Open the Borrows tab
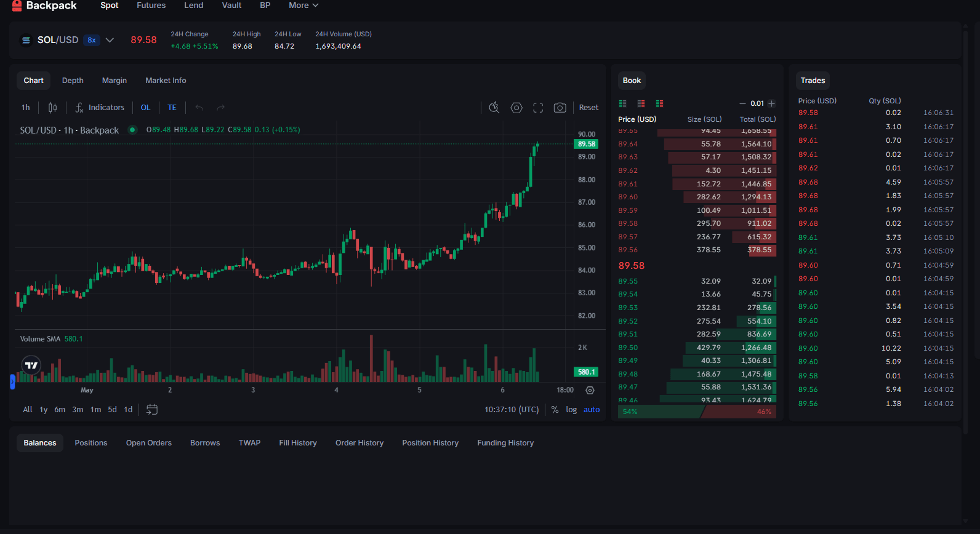The image size is (980, 534). (205, 443)
